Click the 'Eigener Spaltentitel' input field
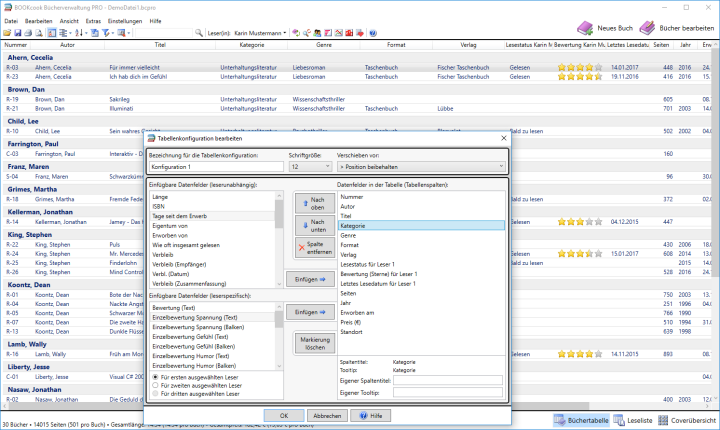Screen dimensions: 720x430 click(448, 381)
